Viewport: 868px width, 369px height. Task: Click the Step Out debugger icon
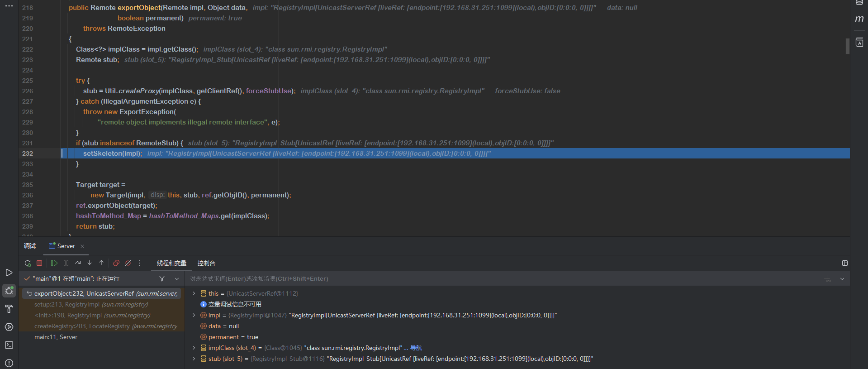tap(101, 263)
